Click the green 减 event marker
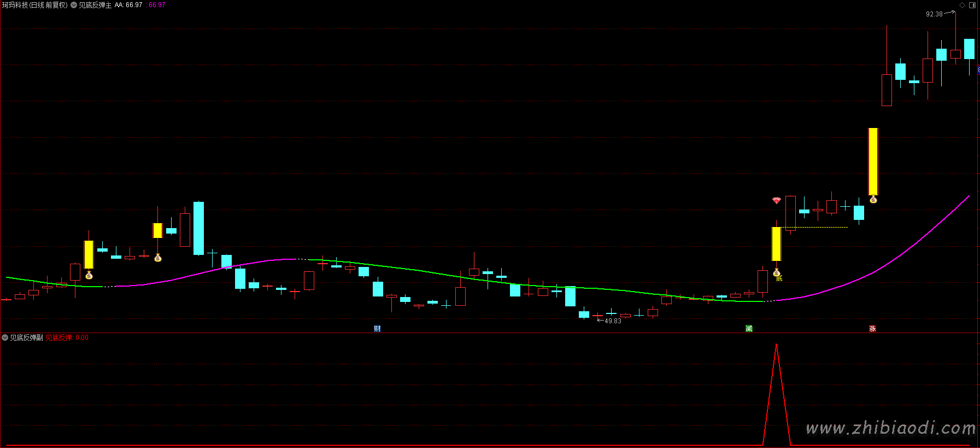 pyautogui.click(x=749, y=328)
